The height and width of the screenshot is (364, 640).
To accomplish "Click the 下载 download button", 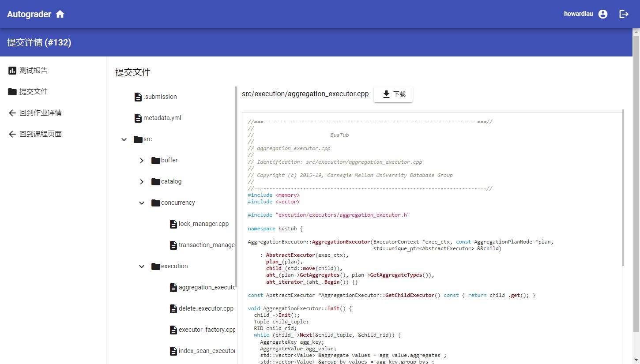I will [x=393, y=94].
